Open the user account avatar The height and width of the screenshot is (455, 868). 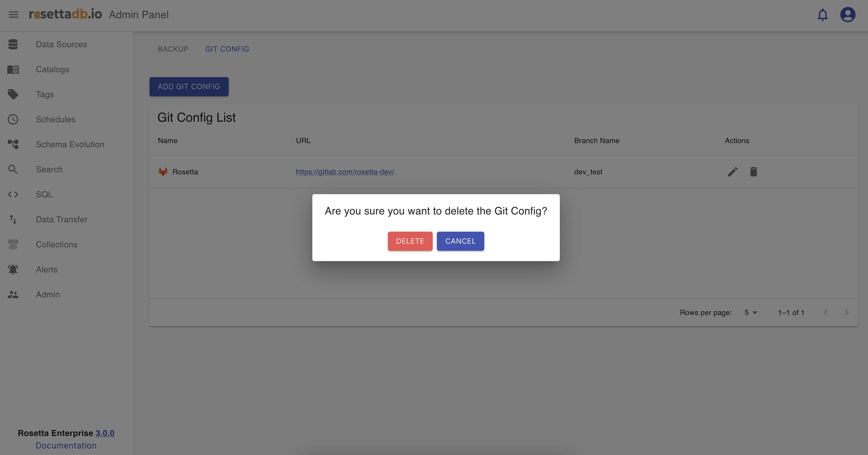(x=847, y=15)
